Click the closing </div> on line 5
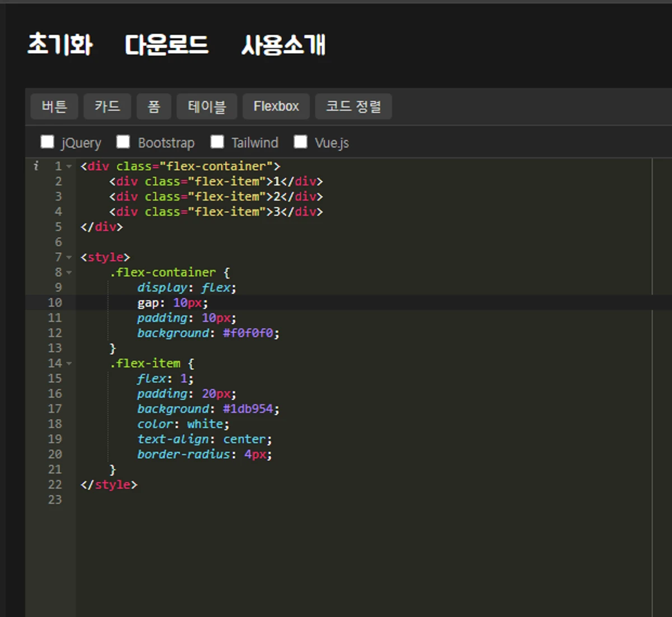 pyautogui.click(x=102, y=227)
